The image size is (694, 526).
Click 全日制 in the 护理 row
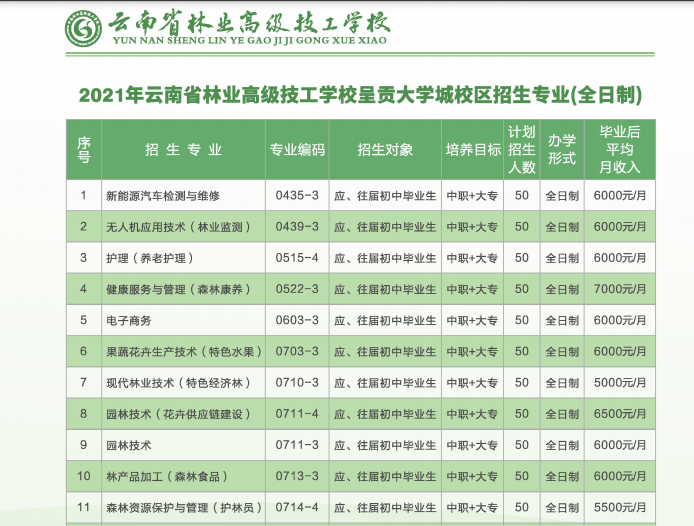pyautogui.click(x=562, y=258)
